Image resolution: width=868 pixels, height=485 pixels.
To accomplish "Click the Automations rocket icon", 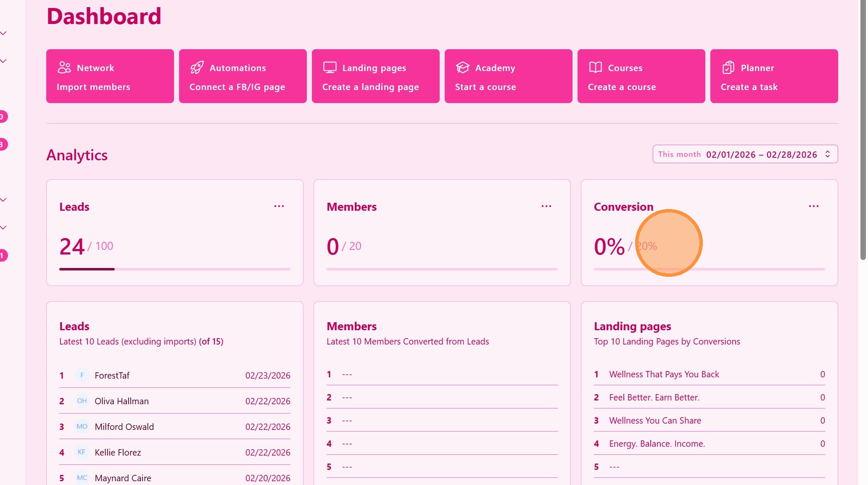I will click(x=197, y=67).
